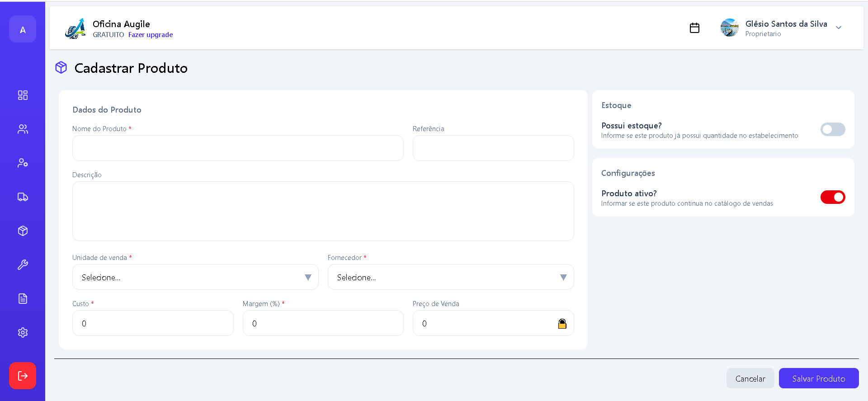Click the Cadastrar Produto page title
This screenshot has width=868, height=401.
coord(131,68)
